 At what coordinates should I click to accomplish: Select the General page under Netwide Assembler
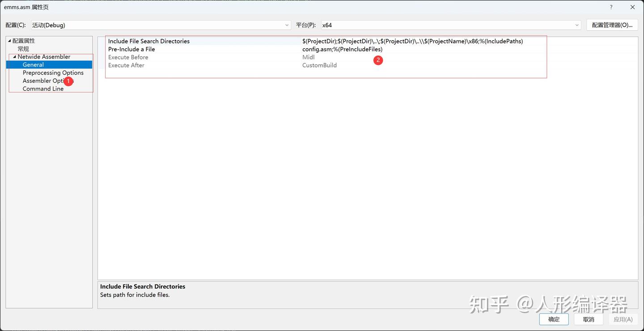(33, 64)
